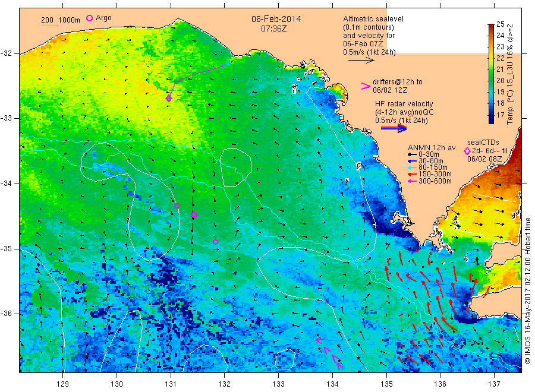Click the -36 latitude axis label

pos(7,314)
